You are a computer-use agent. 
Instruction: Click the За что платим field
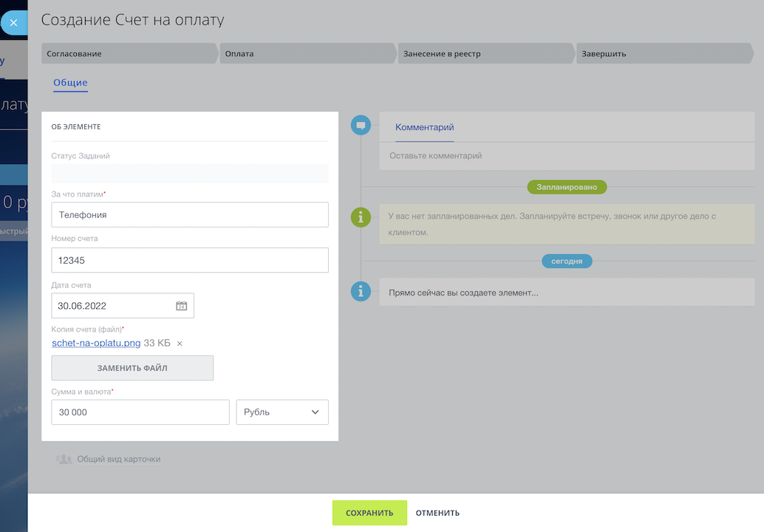point(190,215)
